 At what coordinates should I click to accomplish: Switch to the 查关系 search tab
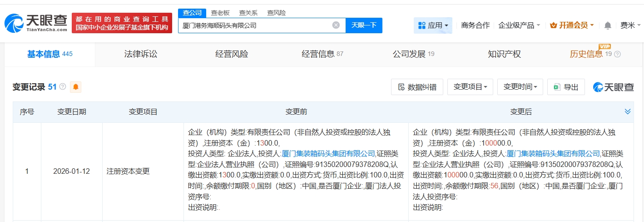pyautogui.click(x=248, y=13)
